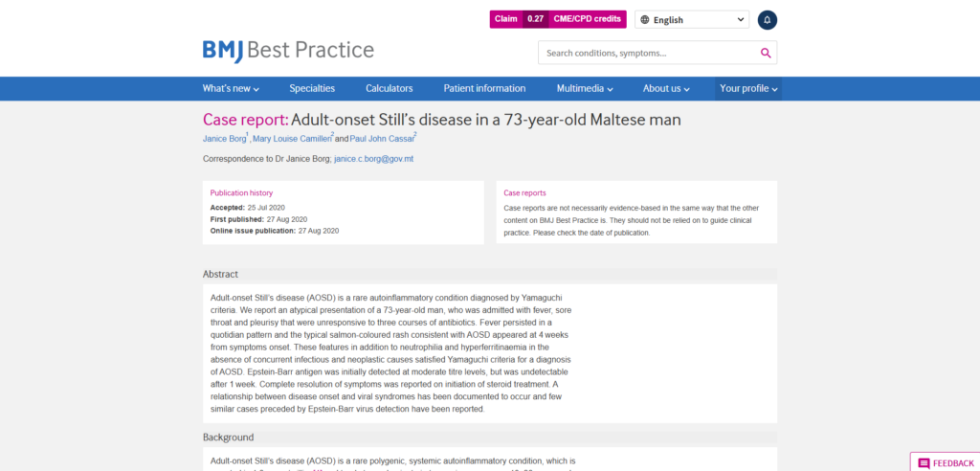Claim the 0.27 CME/CPD credits
The height and width of the screenshot is (471, 980).
click(x=558, y=19)
